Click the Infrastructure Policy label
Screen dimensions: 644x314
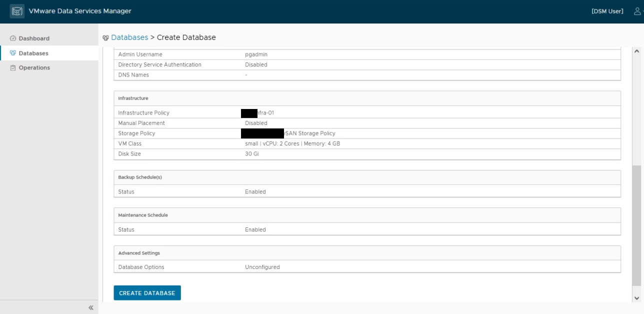click(x=144, y=113)
